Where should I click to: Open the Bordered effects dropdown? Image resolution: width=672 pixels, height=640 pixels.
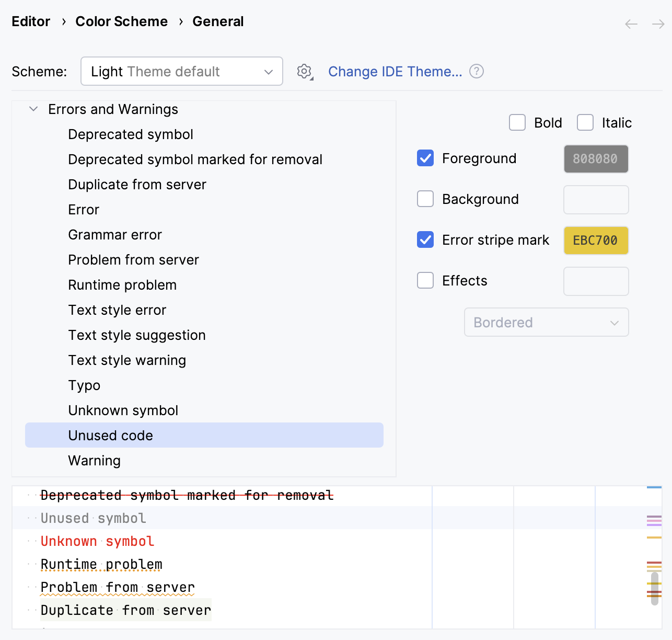tap(546, 322)
